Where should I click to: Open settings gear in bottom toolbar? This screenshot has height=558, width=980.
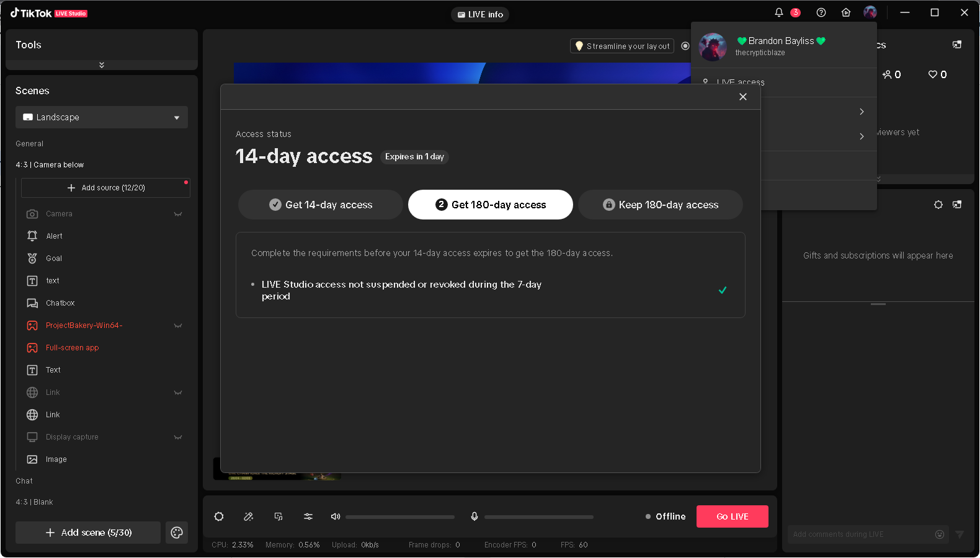click(219, 516)
